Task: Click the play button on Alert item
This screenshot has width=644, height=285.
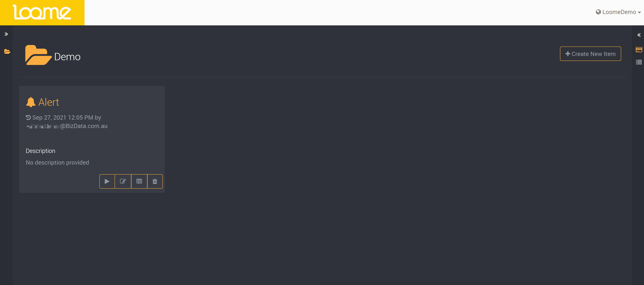Action: [x=107, y=181]
